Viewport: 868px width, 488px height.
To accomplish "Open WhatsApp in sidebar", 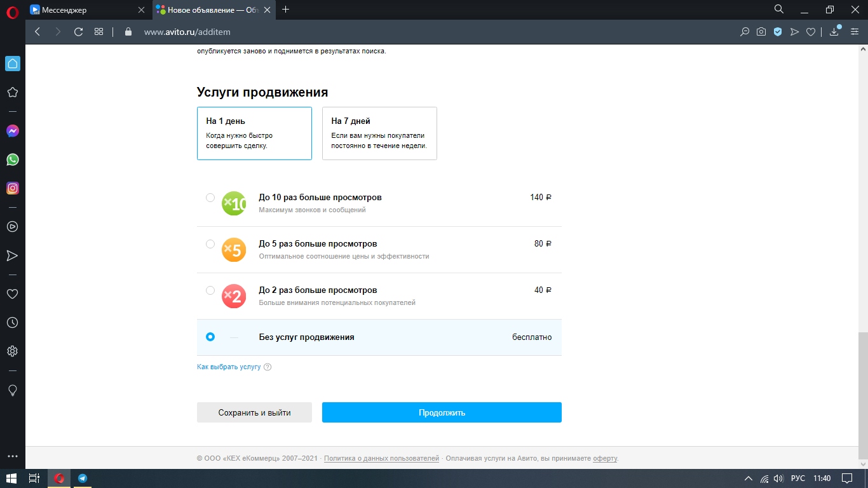I will 12,159.
